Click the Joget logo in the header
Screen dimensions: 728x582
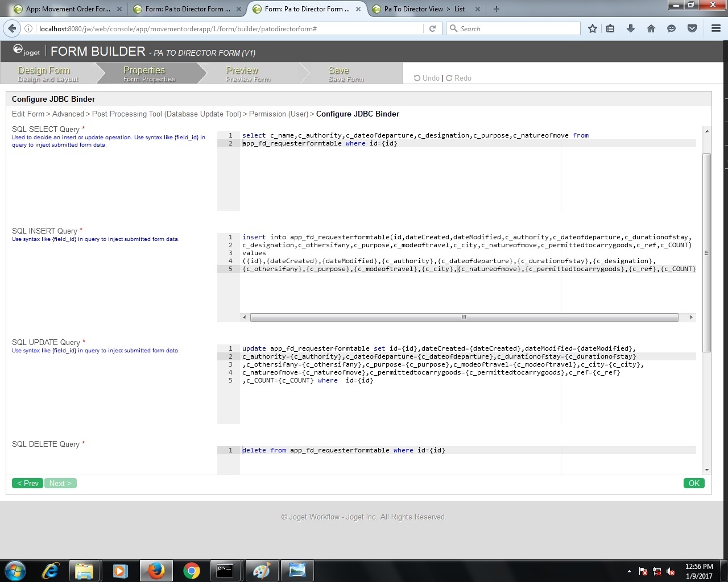pyautogui.click(x=26, y=51)
